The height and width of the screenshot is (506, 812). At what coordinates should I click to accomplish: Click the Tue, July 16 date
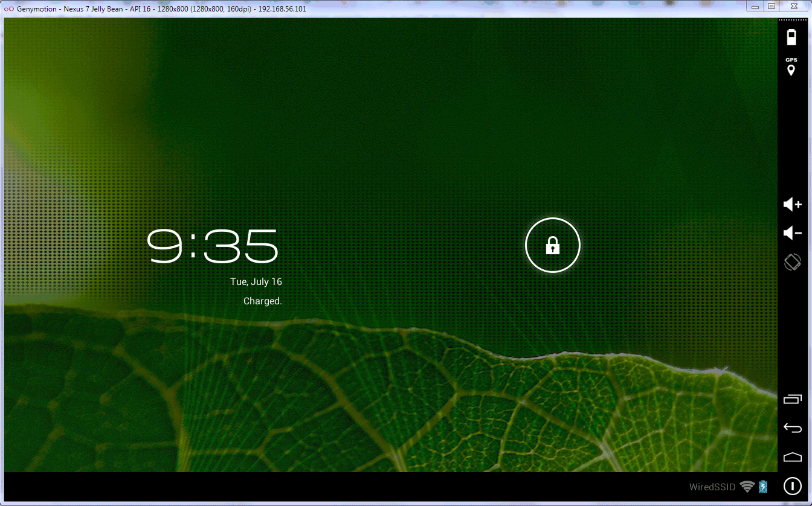pyautogui.click(x=256, y=282)
